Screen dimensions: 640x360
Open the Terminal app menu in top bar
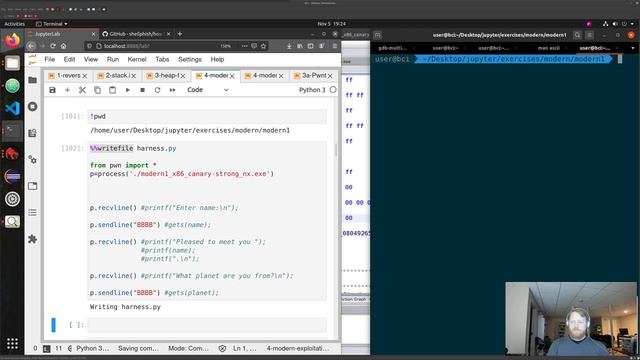coord(52,24)
